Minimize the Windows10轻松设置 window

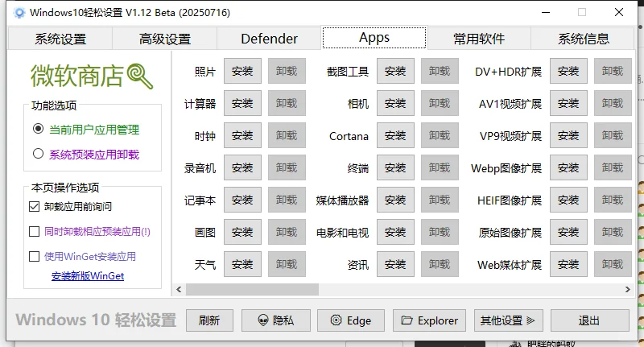[x=546, y=12]
